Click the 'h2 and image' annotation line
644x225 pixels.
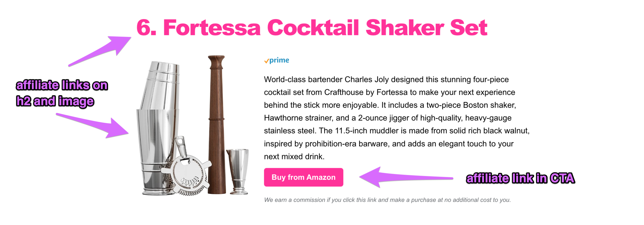point(55,101)
